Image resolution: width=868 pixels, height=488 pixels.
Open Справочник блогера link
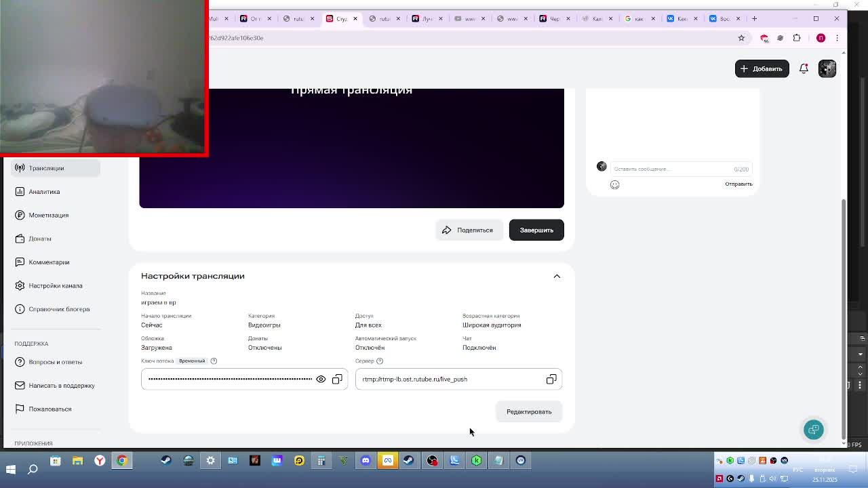click(56, 309)
